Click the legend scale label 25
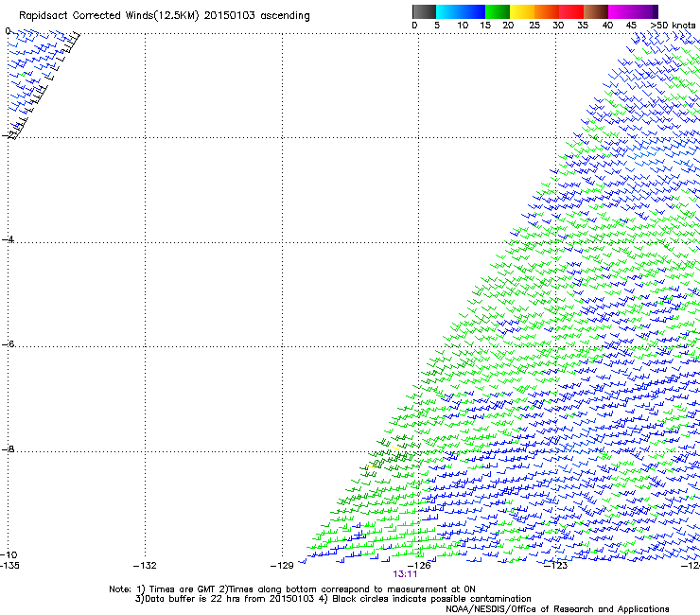 [534, 26]
